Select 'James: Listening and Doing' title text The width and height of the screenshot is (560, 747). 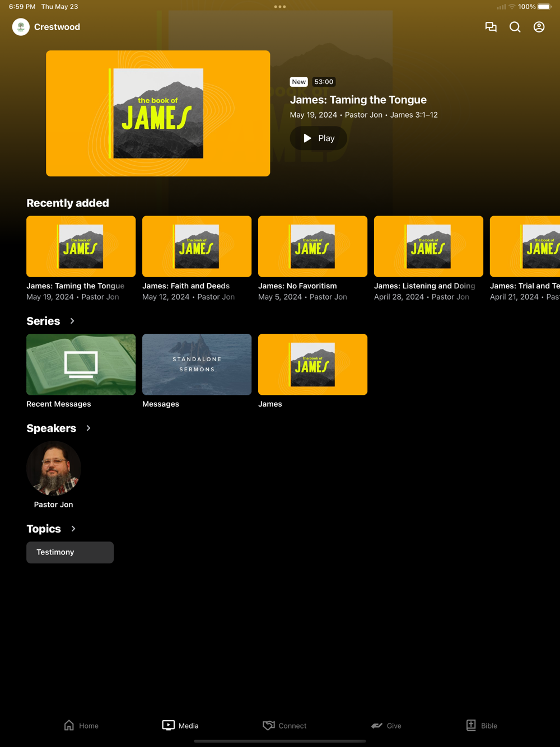tap(424, 286)
